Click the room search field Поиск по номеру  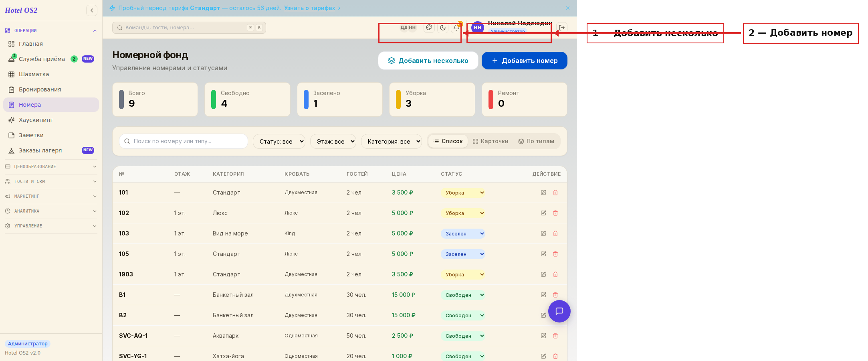tap(184, 141)
